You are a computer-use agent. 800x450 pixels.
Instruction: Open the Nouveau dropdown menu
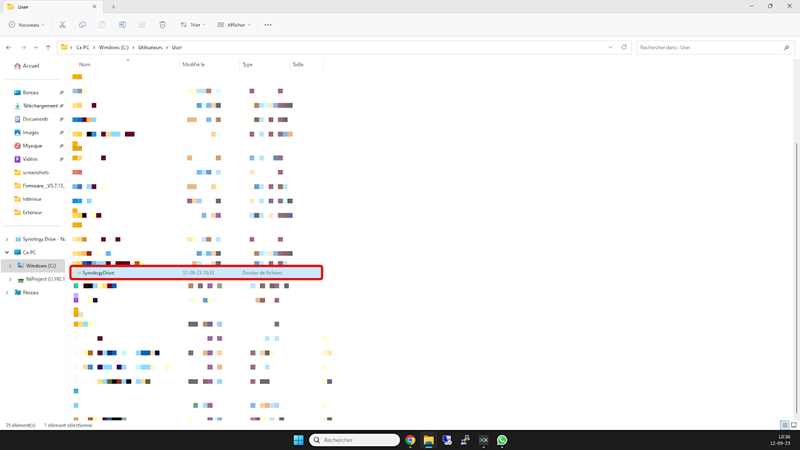click(x=27, y=25)
